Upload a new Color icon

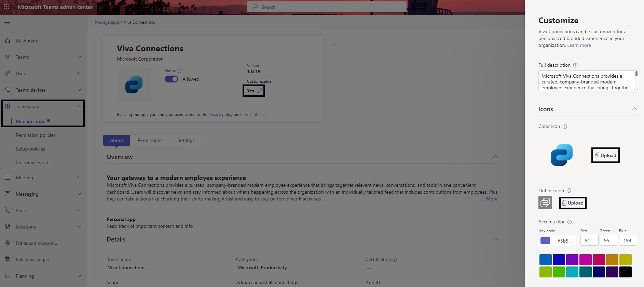pos(605,155)
